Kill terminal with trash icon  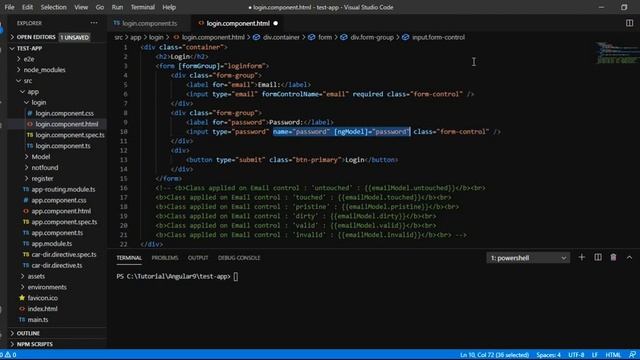pyautogui.click(x=613, y=258)
